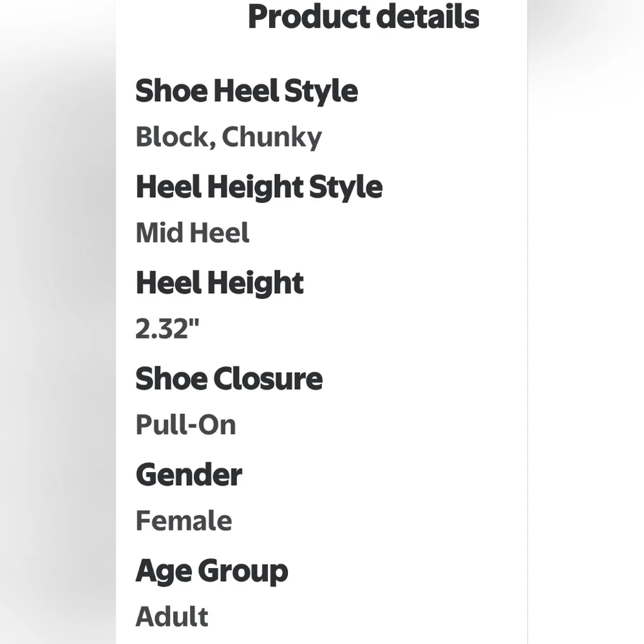644x644 pixels.
Task: Select the Adult age group value
Action: pyautogui.click(x=171, y=617)
